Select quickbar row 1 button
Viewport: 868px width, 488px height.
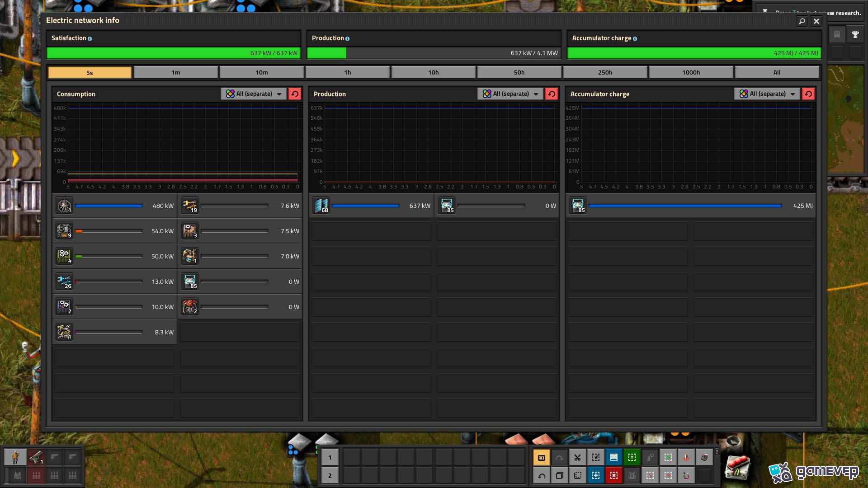pyautogui.click(x=330, y=458)
